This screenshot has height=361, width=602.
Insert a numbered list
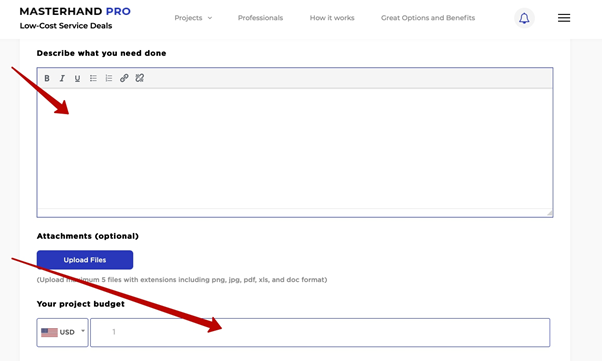tap(109, 78)
